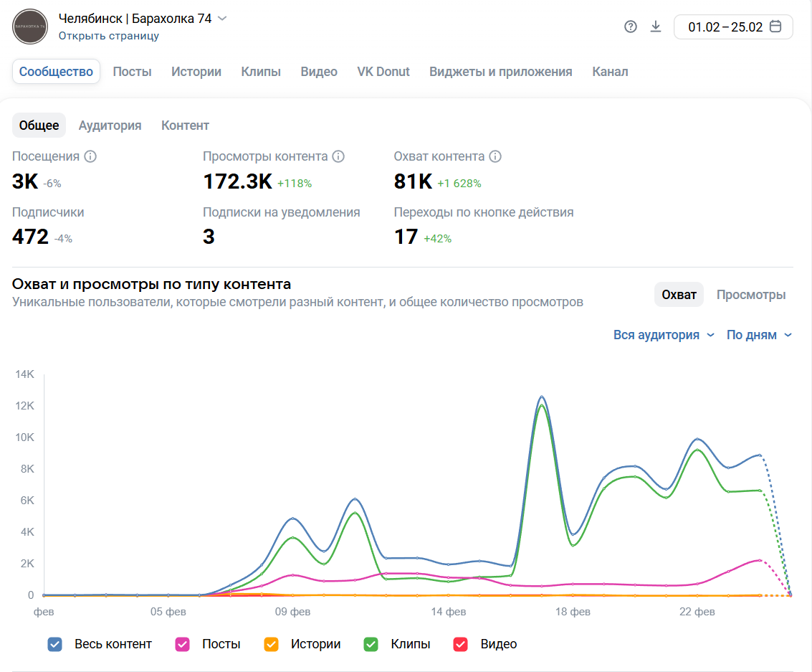This screenshot has width=812, height=672.
Task: Switch chart to Просмотры
Action: pos(750,295)
